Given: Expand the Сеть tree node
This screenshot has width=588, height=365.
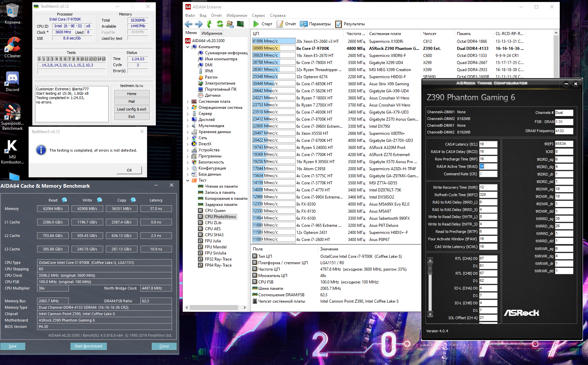Looking at the screenshot, I should pyautogui.click(x=188, y=138).
